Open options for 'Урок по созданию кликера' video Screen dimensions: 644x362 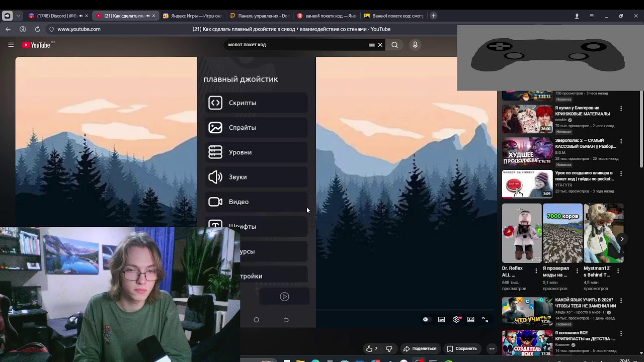tap(621, 174)
